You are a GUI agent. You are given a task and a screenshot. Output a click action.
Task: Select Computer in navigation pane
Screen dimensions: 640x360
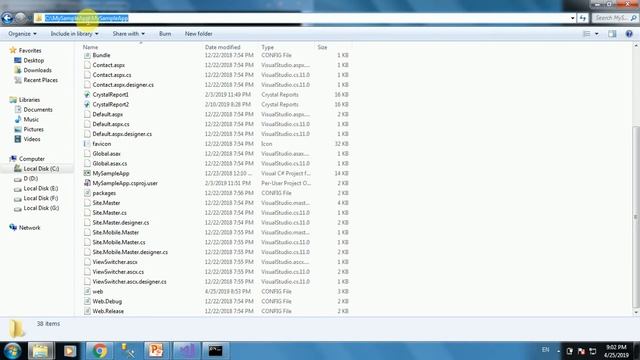pyautogui.click(x=32, y=159)
